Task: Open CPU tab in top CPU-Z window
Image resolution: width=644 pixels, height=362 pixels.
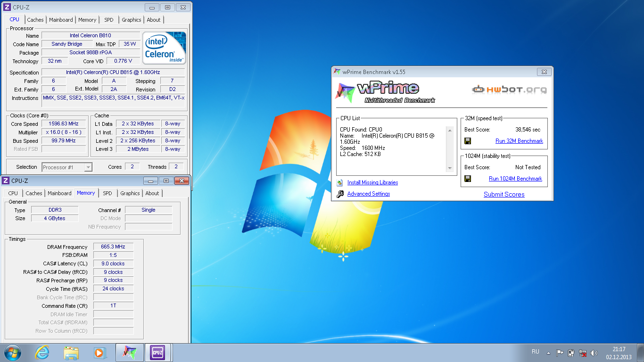Action: click(15, 20)
